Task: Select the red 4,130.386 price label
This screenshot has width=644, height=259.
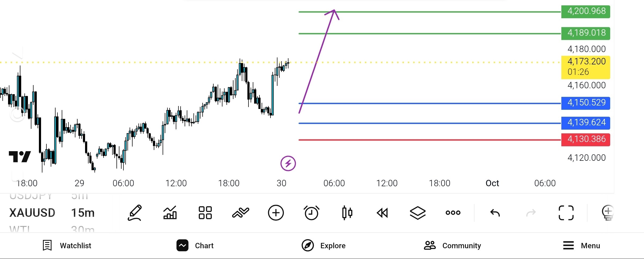Action: 586,140
